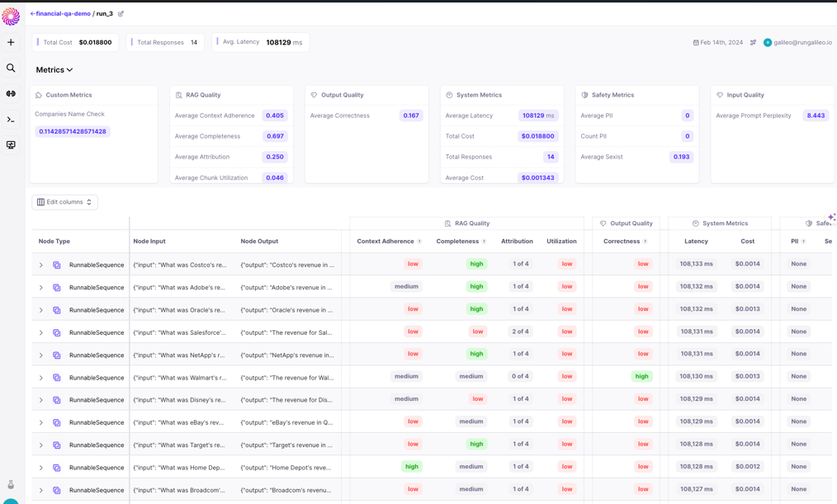Open the terminal prompt icon in sidebar
837x504 pixels.
11,120
